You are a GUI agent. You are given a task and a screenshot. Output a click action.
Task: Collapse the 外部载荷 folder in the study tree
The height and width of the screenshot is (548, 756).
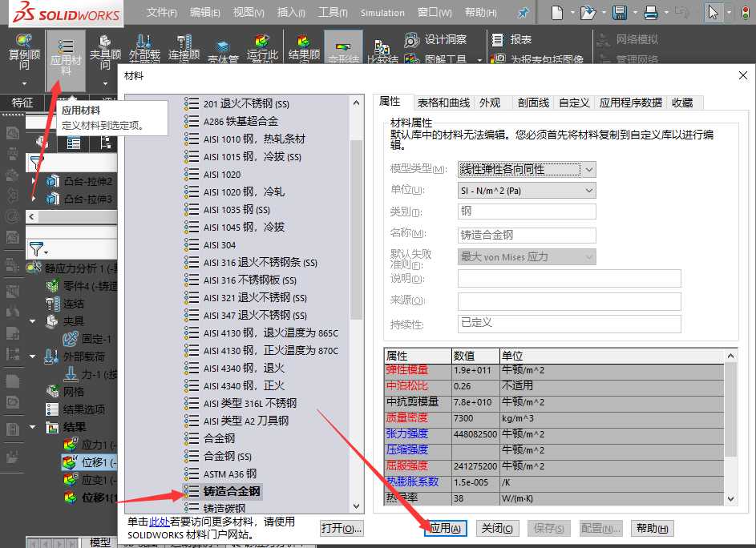[33, 357]
